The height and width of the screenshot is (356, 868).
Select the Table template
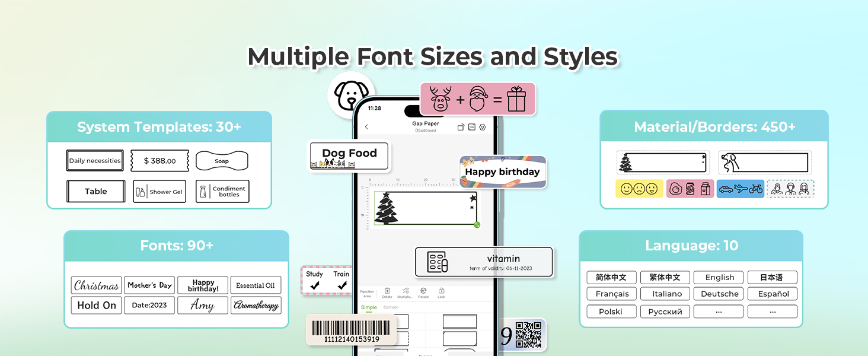[x=96, y=192]
